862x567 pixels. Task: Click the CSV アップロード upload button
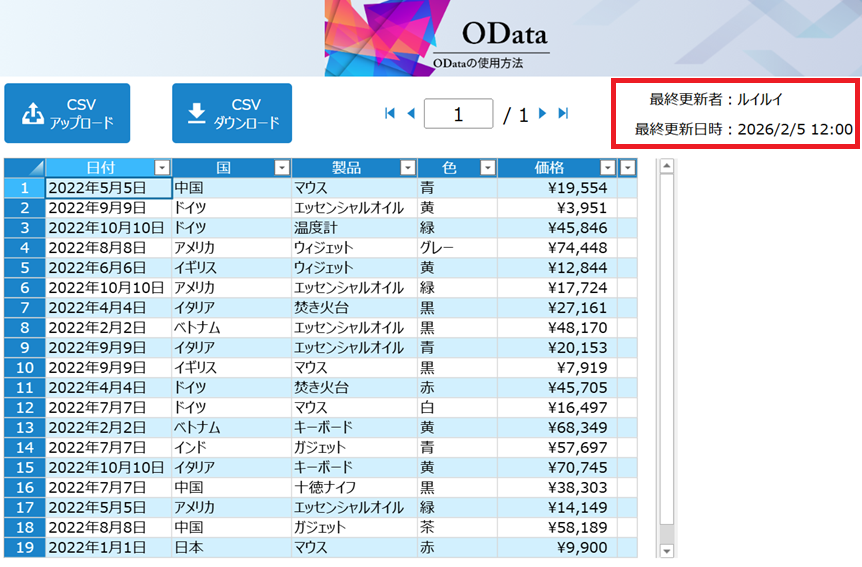coord(67,114)
